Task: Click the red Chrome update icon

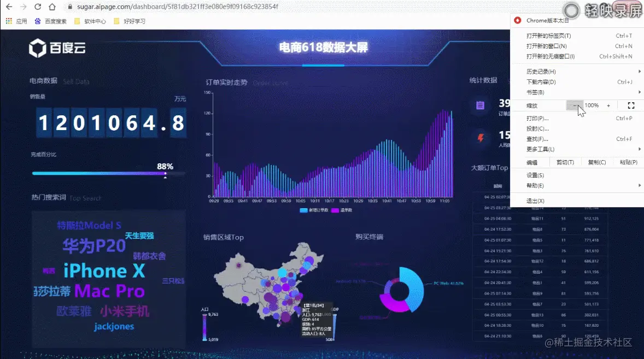Action: pos(518,21)
